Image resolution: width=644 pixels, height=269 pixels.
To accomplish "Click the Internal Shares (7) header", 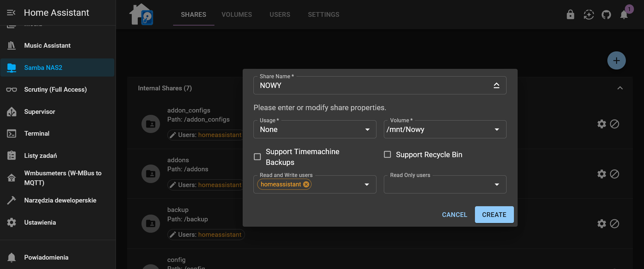I will tap(165, 88).
